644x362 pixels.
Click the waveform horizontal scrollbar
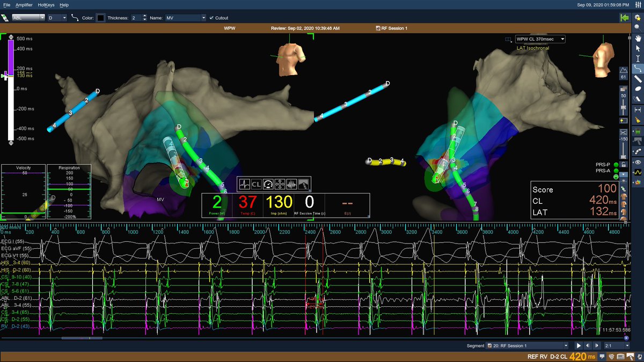tap(82, 338)
